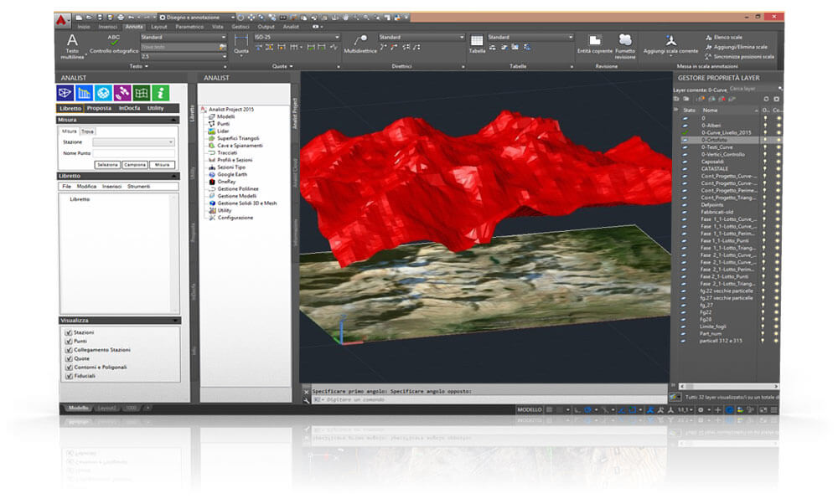Select the Multidirettrice leader tool
838x504 pixels.
(x=360, y=44)
